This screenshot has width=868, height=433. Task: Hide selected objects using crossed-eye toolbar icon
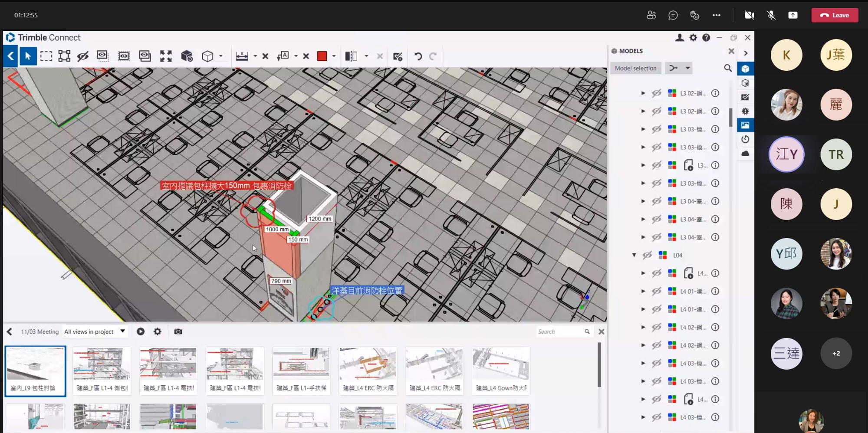click(82, 56)
